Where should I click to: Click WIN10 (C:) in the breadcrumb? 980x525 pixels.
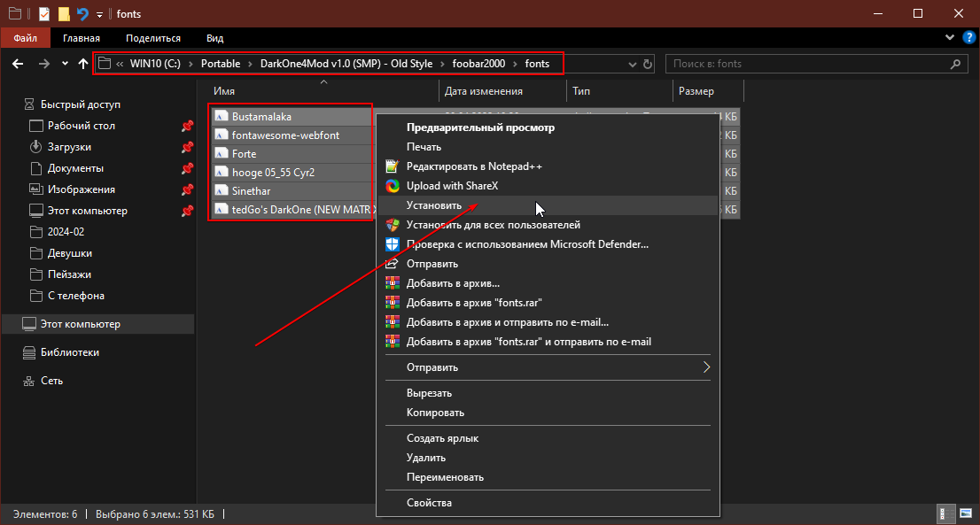coord(155,64)
